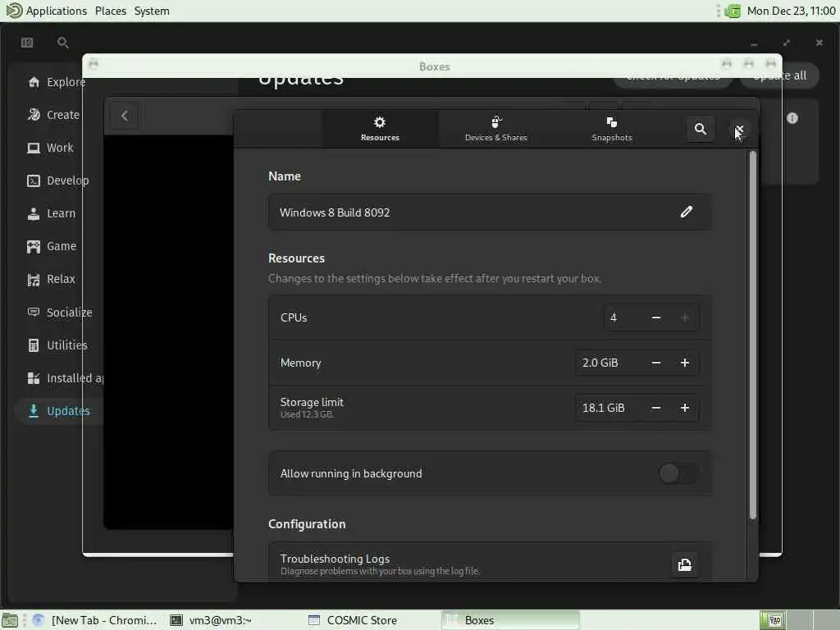Toggle the COSMIC Store sidebar panel icon

[27, 43]
